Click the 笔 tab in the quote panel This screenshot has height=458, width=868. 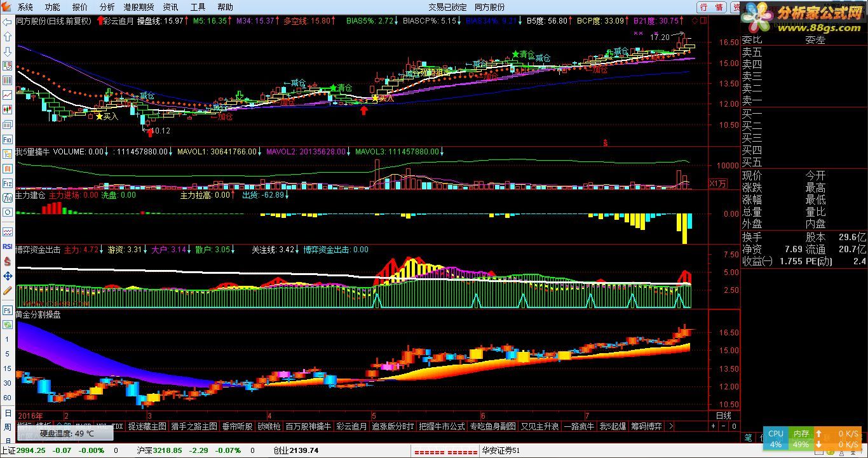[x=749, y=438]
